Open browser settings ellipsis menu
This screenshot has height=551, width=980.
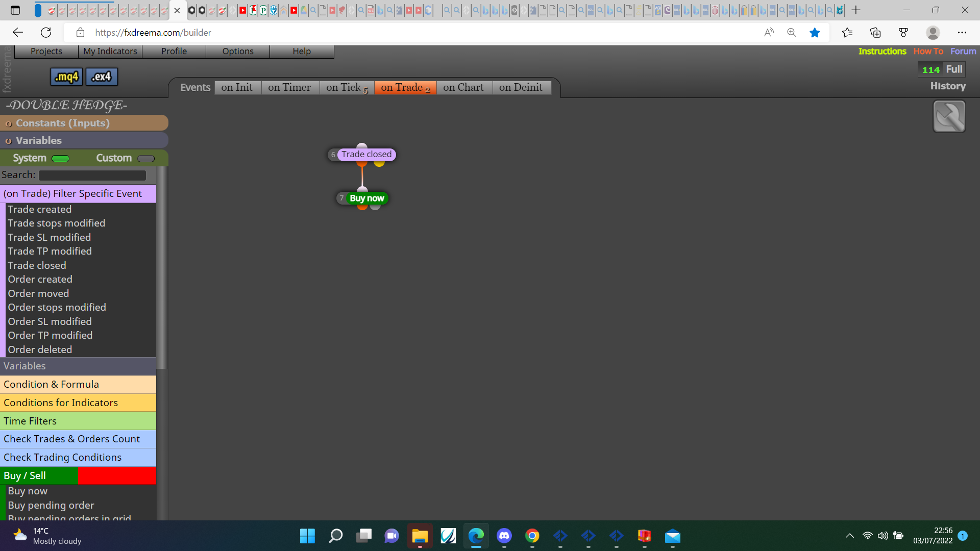[x=962, y=33]
